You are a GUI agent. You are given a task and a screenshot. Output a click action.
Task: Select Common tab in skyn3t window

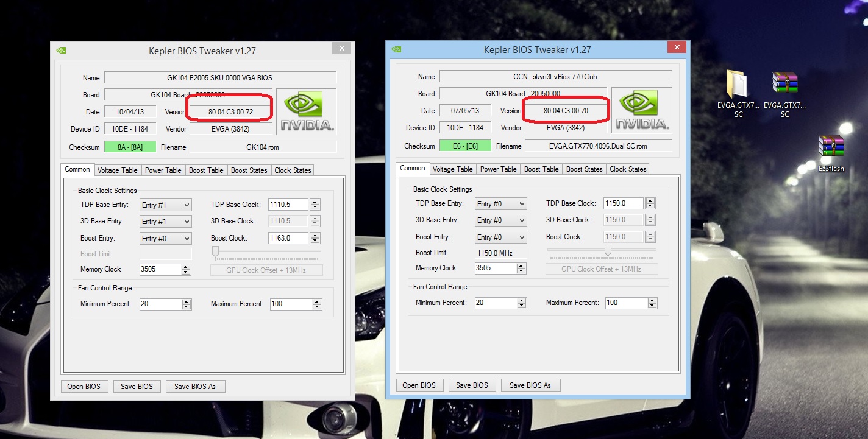coord(413,168)
